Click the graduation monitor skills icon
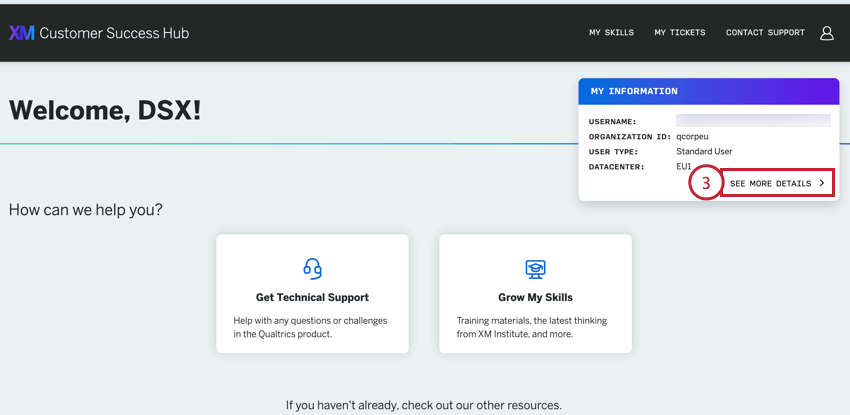 (535, 268)
